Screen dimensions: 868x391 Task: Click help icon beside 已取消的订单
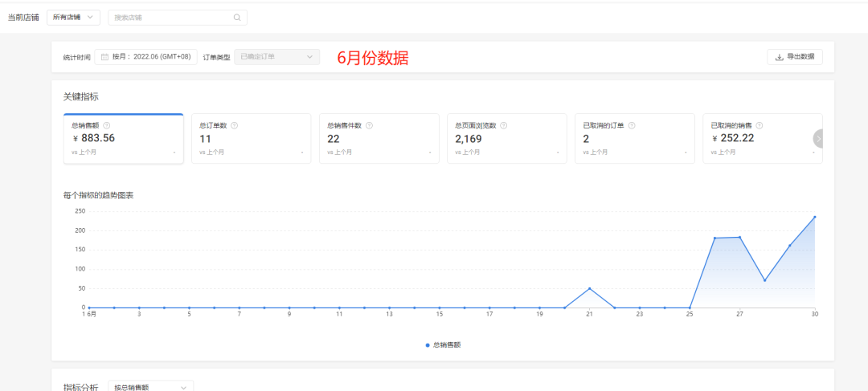coord(632,125)
